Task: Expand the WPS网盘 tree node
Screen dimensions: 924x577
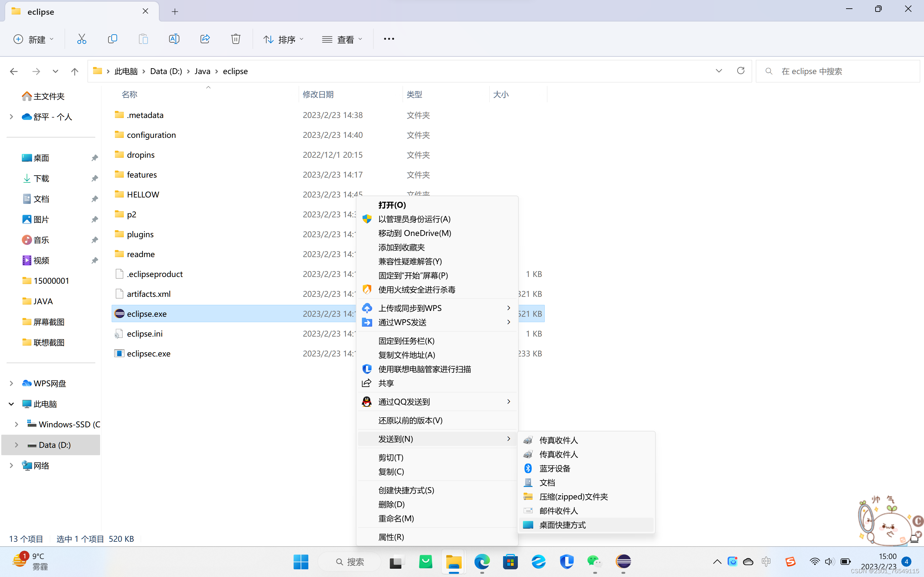Action: [12, 383]
